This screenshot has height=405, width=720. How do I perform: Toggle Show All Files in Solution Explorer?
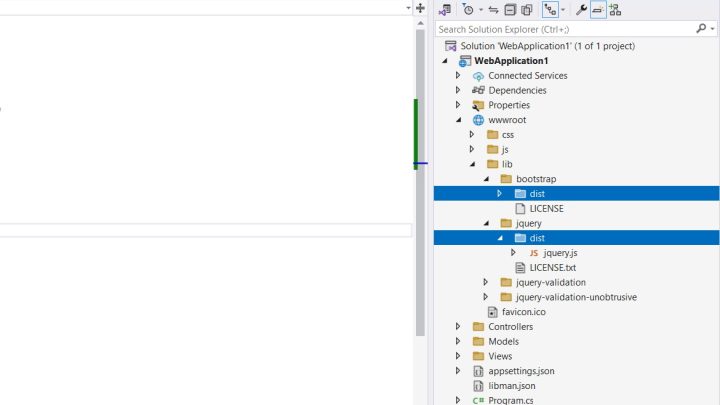coord(527,10)
